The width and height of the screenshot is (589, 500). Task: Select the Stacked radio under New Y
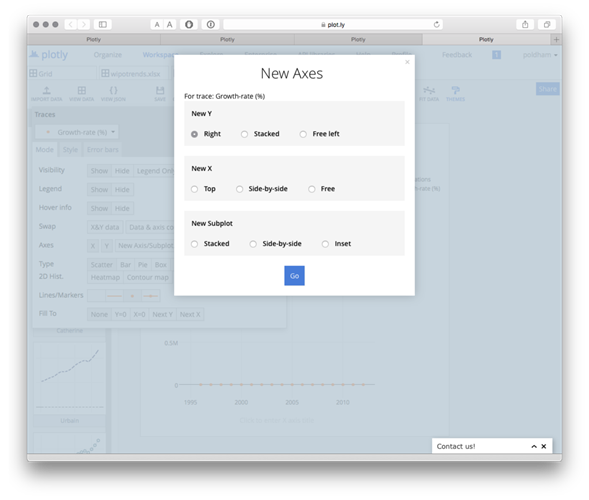coord(244,134)
